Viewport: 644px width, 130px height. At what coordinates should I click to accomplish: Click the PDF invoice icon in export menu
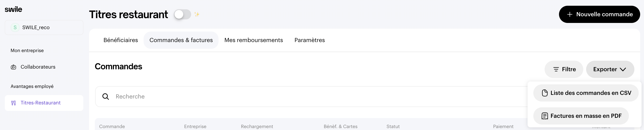tap(545, 116)
